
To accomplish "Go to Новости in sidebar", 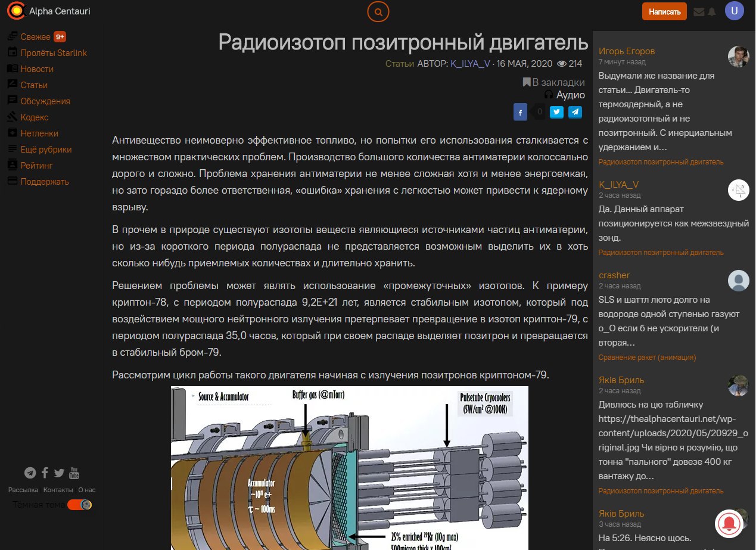I will click(37, 69).
